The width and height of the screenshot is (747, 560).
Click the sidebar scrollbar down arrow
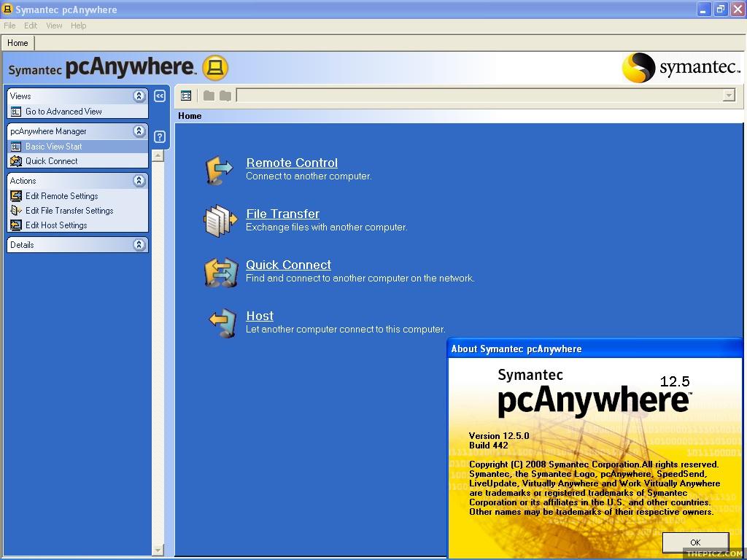click(158, 550)
